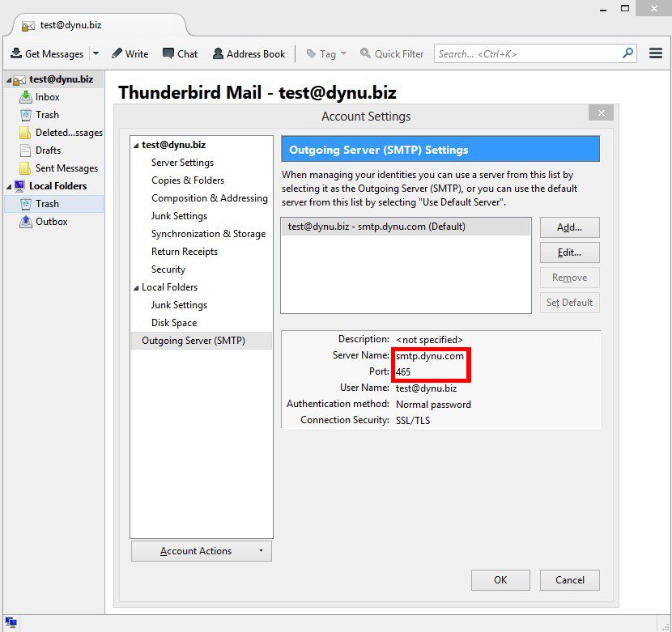Click the Outbox tray icon

pyautogui.click(x=25, y=222)
